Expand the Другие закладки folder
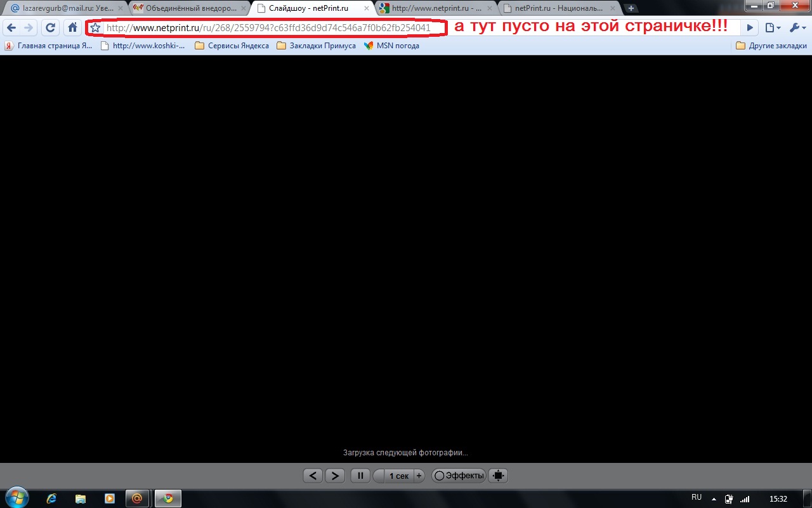Image resolution: width=812 pixels, height=508 pixels. [771, 46]
